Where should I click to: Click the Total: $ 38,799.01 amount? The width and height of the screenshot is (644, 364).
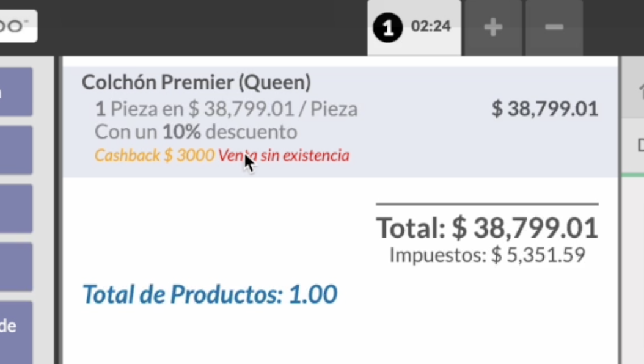[x=487, y=228]
